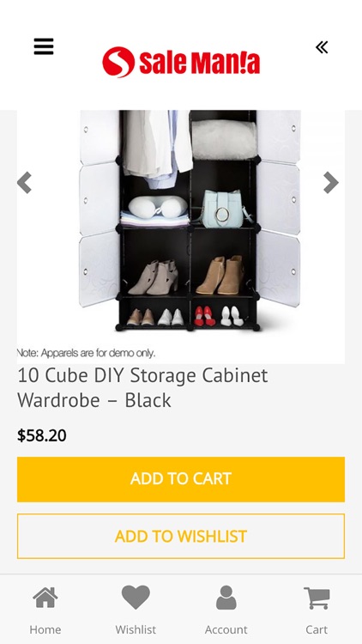362x644 pixels.
Task: Click the red S emblem in logo
Action: click(118, 62)
